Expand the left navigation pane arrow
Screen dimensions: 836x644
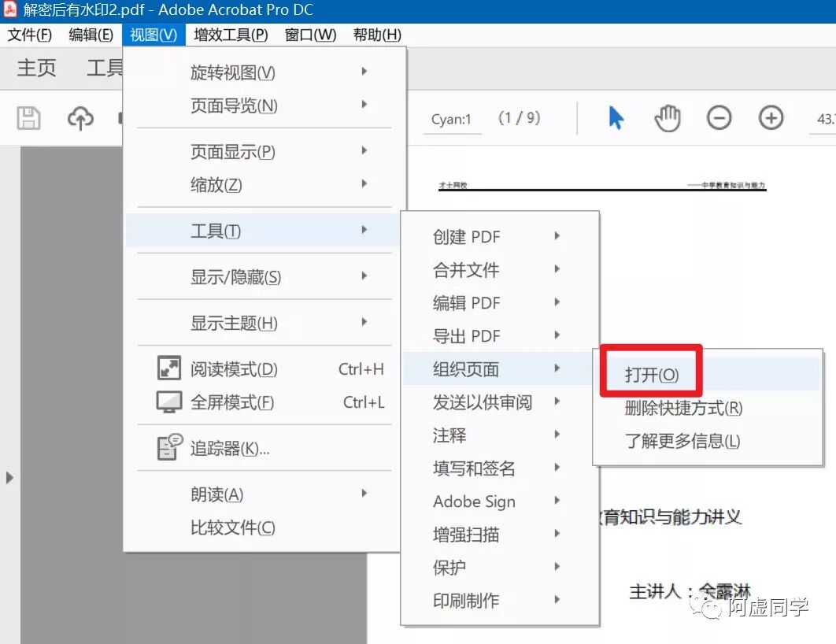coord(9,477)
